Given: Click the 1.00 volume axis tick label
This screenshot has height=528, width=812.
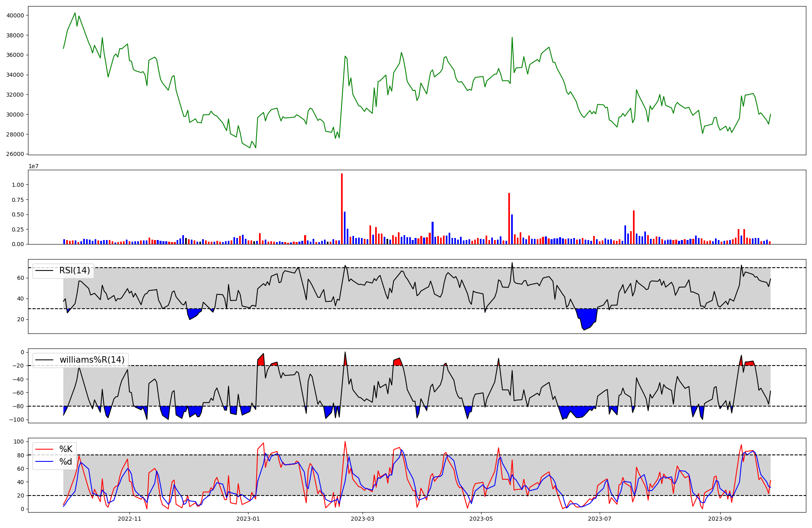Looking at the screenshot, I should [18, 185].
